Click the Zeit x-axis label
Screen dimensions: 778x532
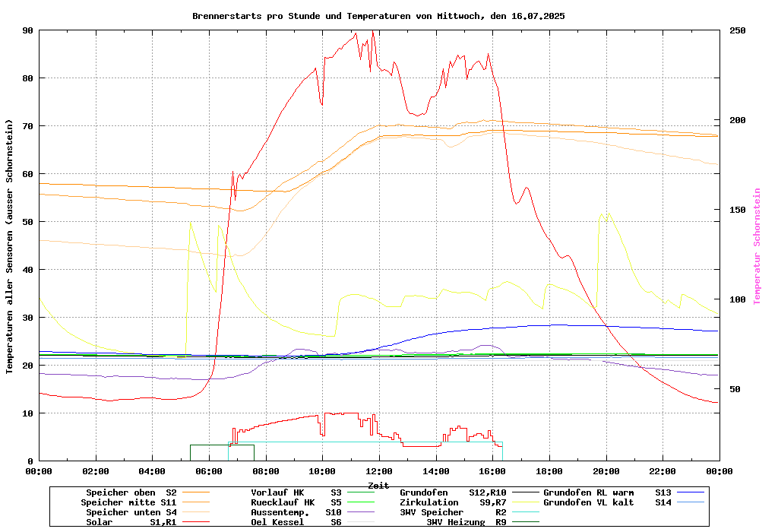(x=378, y=485)
